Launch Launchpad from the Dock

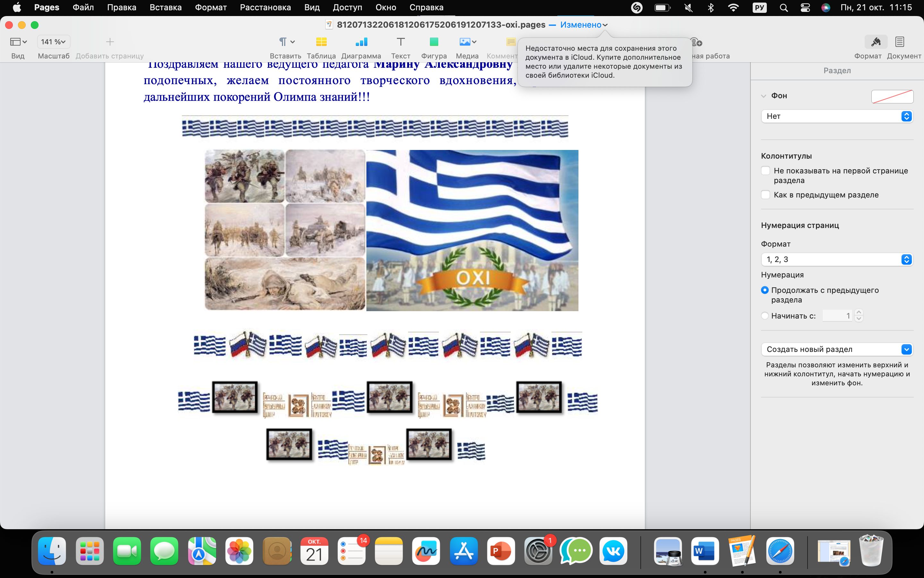click(89, 551)
